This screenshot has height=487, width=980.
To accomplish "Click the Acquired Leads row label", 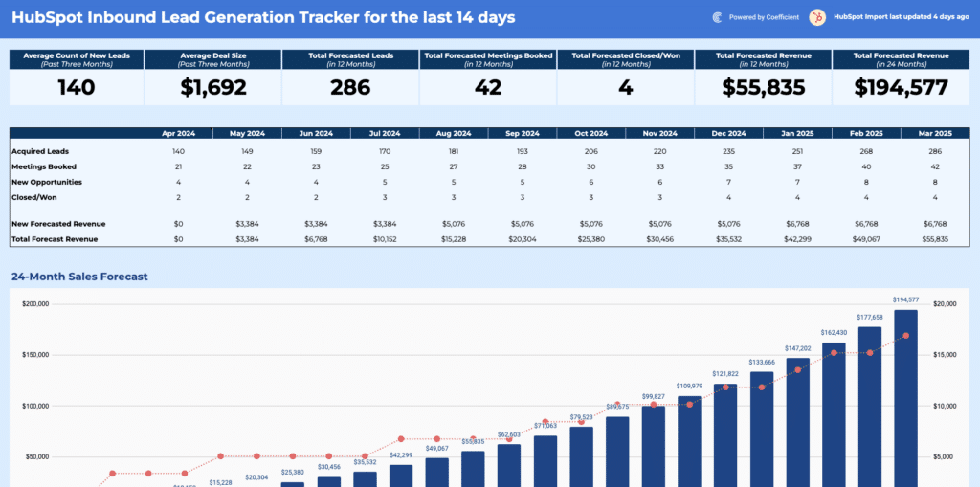I will [40, 151].
